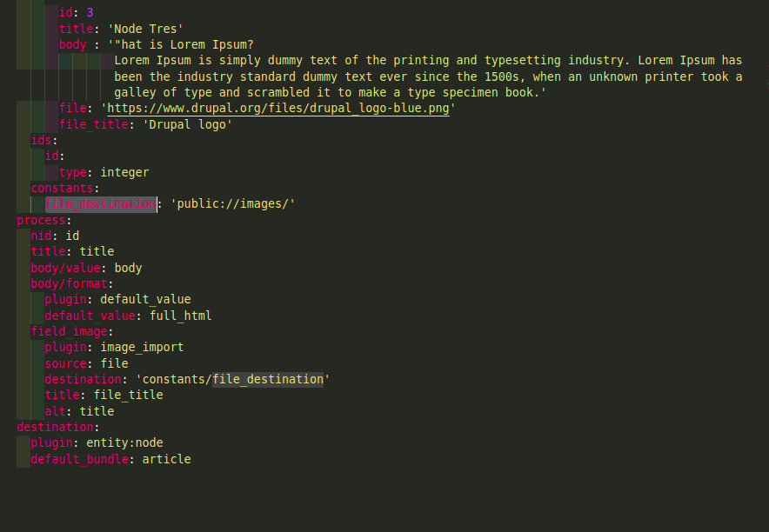Click the field_image key
The height and width of the screenshot is (532, 769).
tap(69, 332)
